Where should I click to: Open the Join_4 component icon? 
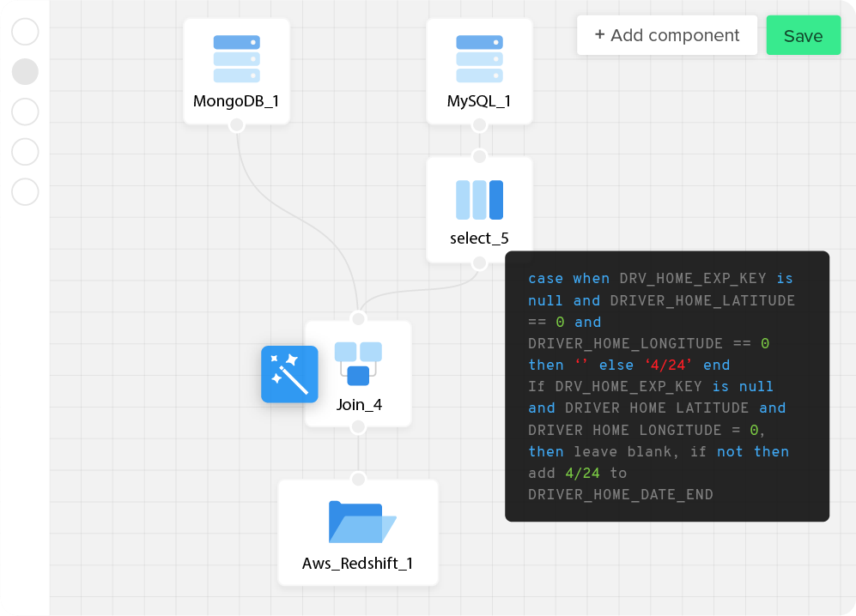[x=358, y=364]
